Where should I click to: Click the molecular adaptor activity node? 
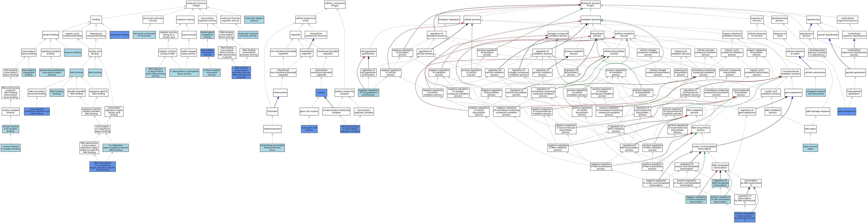(x=254, y=20)
